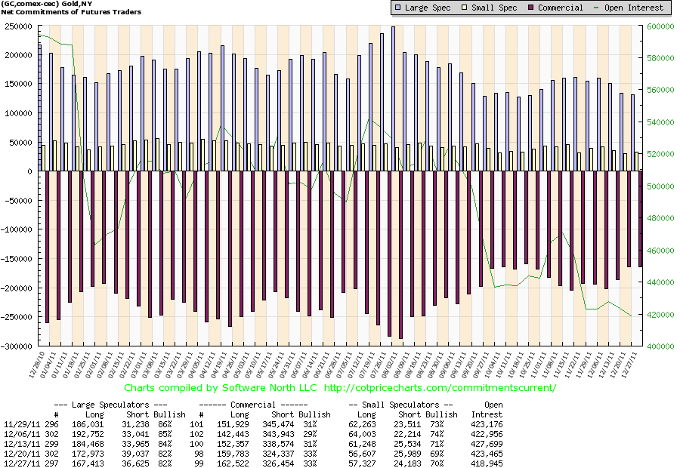Image resolution: width=680 pixels, height=468 pixels.
Task: Select the 12/20/11 row date in table
Action: (x=23, y=454)
